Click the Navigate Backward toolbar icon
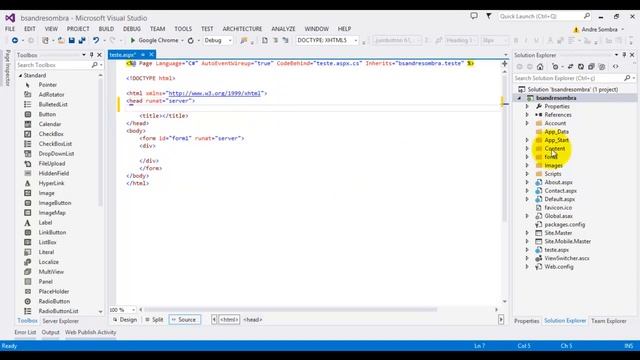Image resolution: width=640 pixels, height=360 pixels. (x=15, y=40)
